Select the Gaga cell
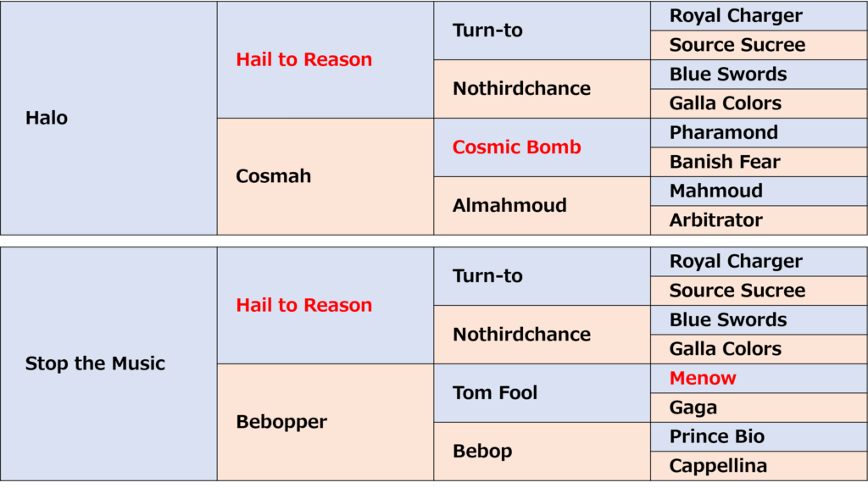 (x=759, y=408)
